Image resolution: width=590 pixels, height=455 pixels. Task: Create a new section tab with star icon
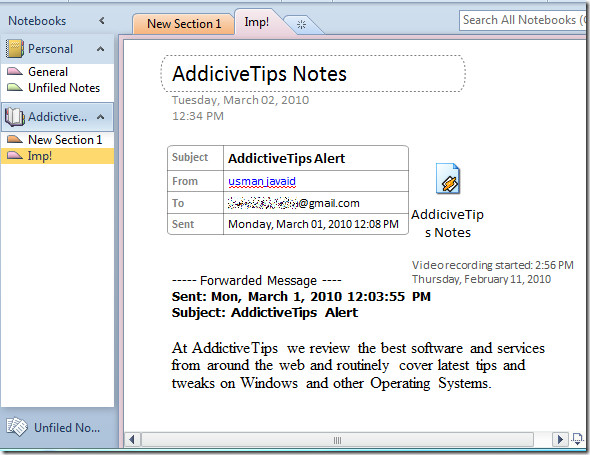pyautogui.click(x=301, y=25)
